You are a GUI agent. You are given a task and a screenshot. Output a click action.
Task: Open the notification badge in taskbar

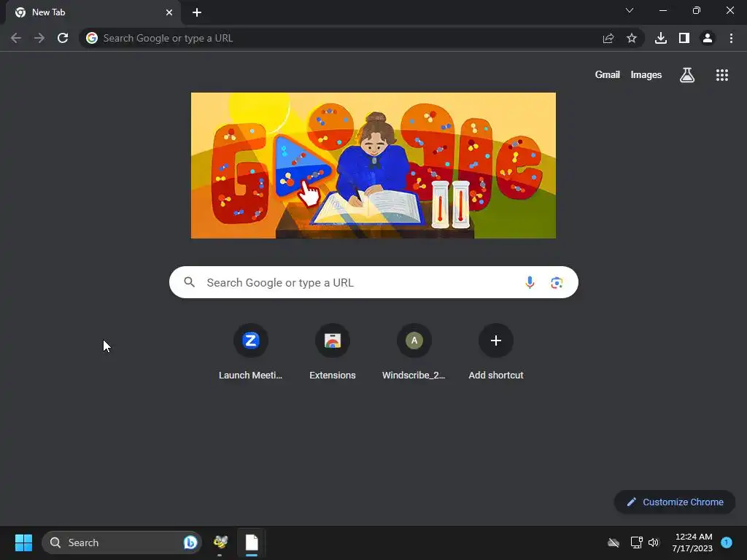pyautogui.click(x=727, y=542)
